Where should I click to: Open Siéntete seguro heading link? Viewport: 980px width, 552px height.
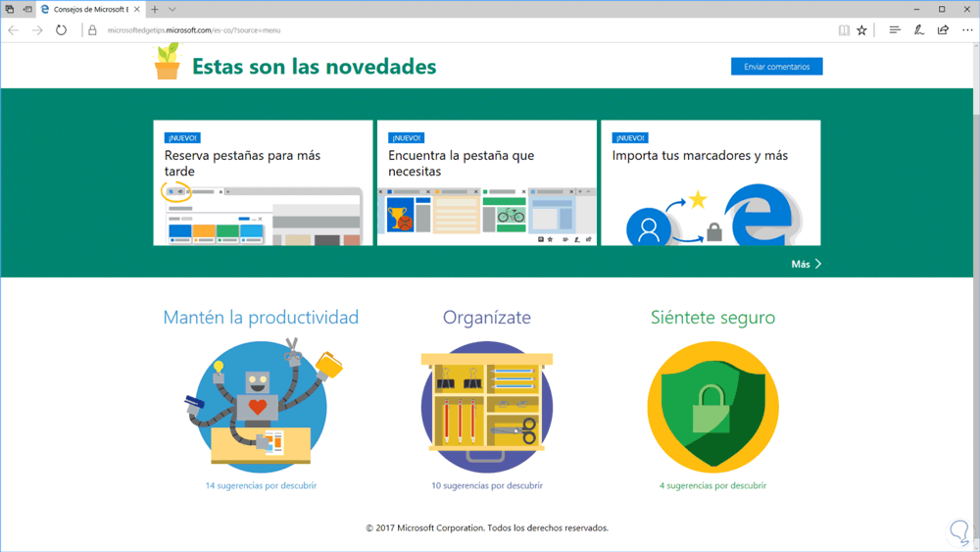coord(713,317)
